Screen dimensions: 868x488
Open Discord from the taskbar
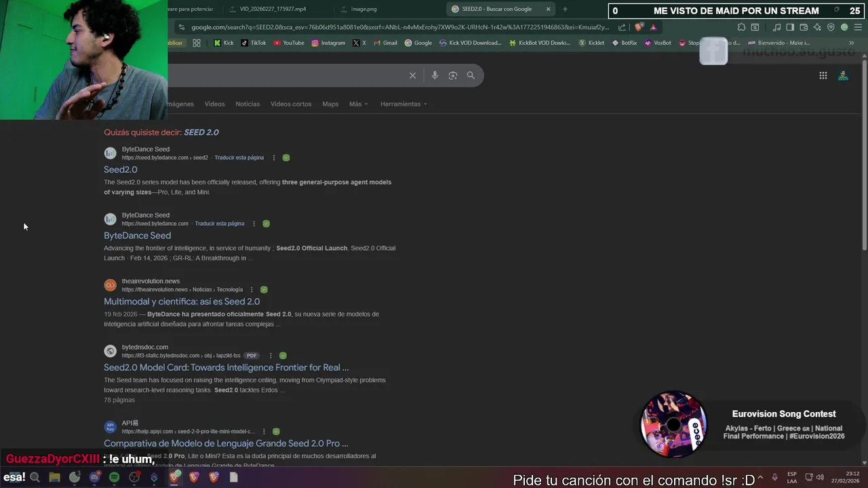pyautogui.click(x=94, y=477)
